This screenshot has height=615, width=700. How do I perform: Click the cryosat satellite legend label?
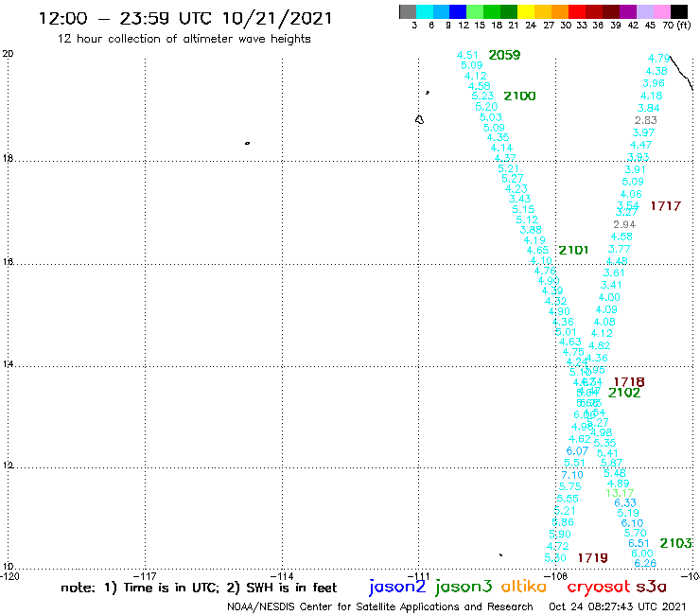pos(598,587)
